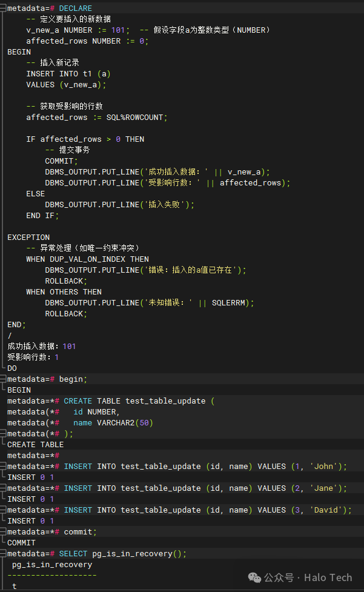Screen dimensions: 364x592
Task: Click the 'ELSE' keyword line
Action: click(36, 194)
